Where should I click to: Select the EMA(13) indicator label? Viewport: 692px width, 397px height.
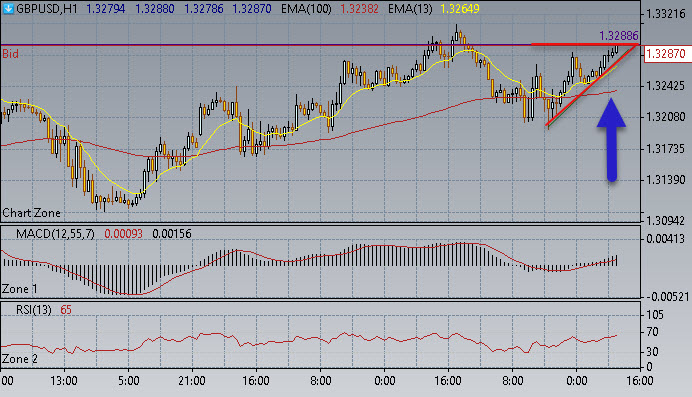(x=410, y=9)
